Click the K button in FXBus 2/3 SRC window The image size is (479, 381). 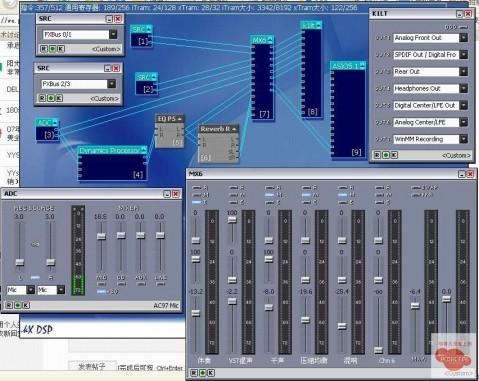[59, 98]
